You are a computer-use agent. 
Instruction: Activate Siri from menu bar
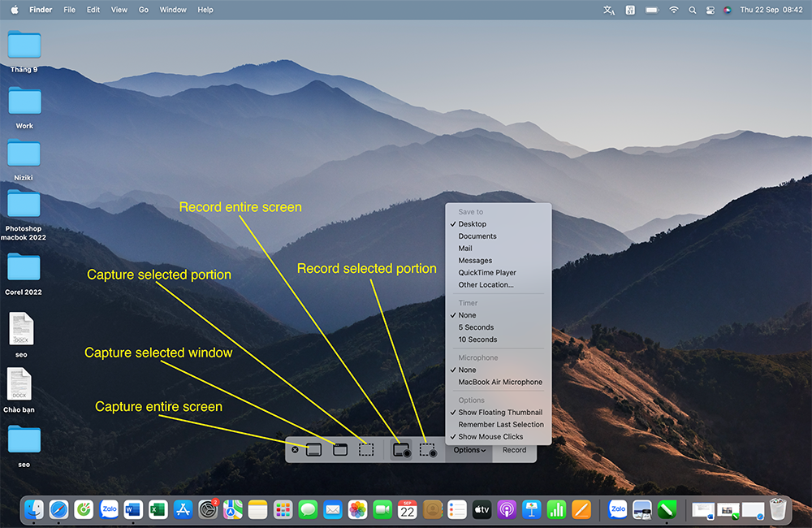(x=727, y=10)
